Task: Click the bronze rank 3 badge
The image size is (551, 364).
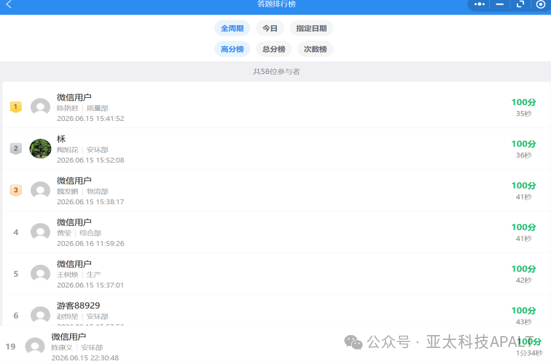Action: click(x=16, y=190)
